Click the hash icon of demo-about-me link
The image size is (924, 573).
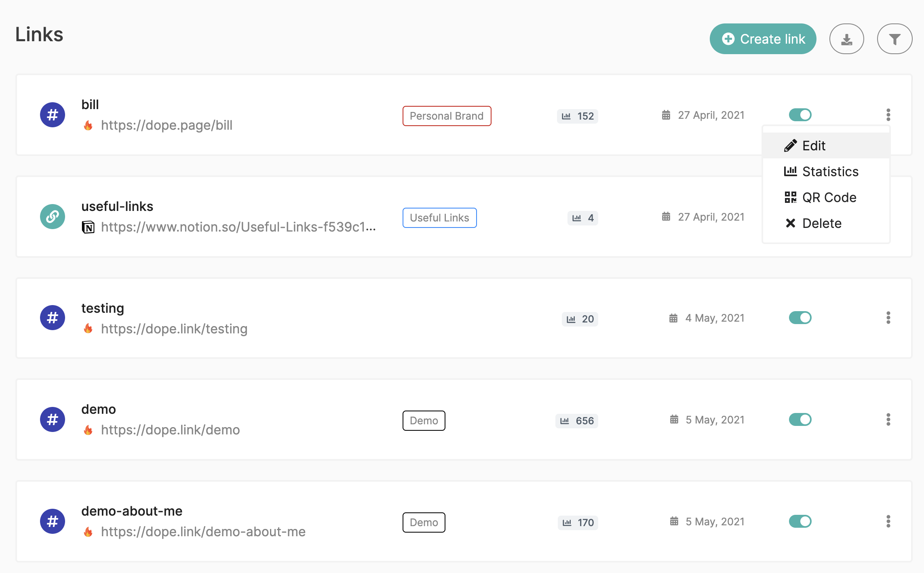53,521
